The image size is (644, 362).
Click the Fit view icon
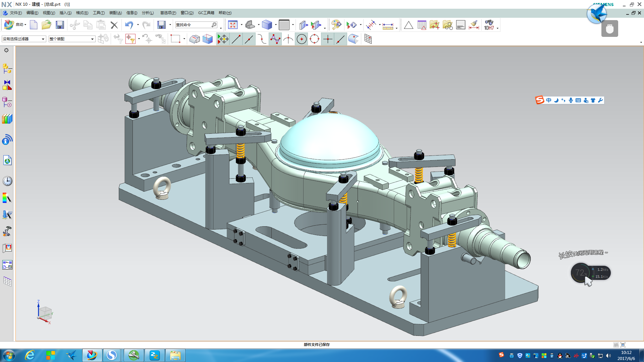[232, 25]
